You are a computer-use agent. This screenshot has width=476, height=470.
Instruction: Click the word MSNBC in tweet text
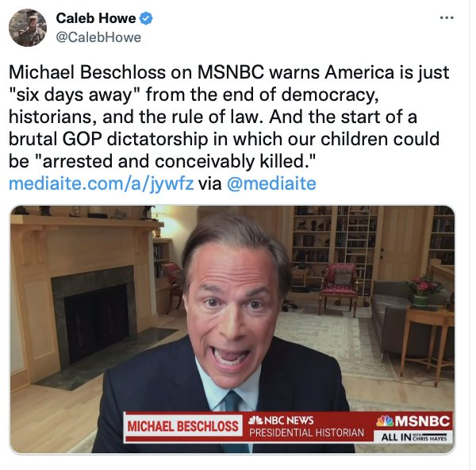(x=230, y=72)
